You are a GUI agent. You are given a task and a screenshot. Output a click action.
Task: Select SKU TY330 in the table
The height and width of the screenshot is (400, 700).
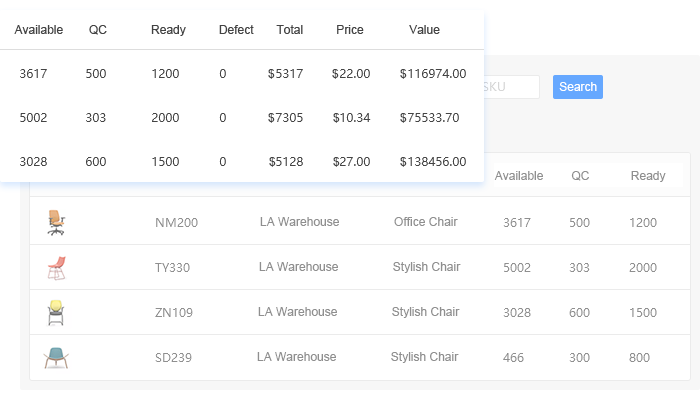click(172, 267)
